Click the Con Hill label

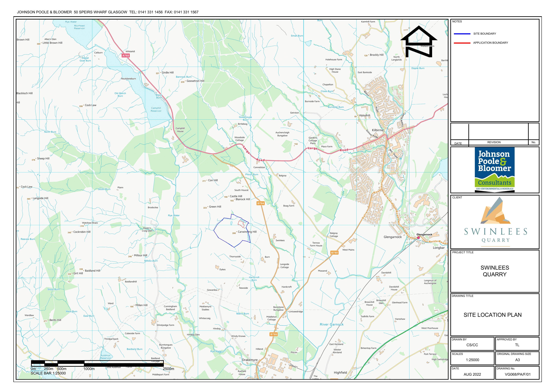tap(213, 180)
